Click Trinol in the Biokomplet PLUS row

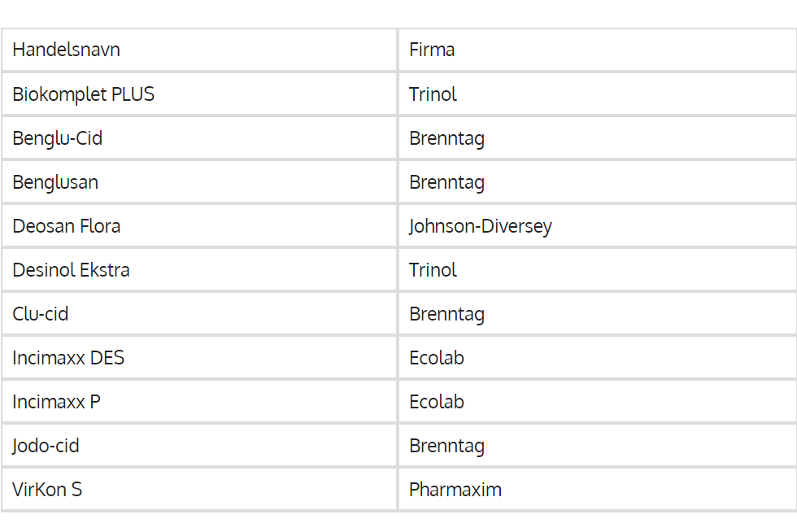pyautogui.click(x=433, y=94)
